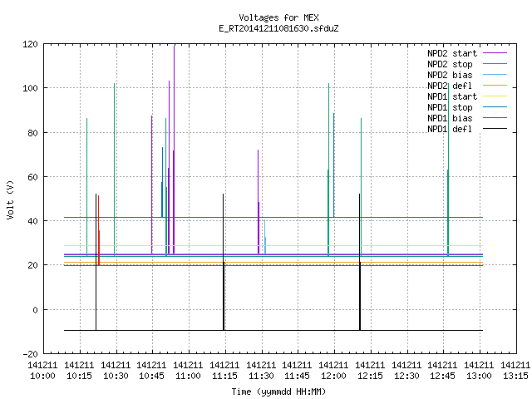This screenshot has height=399, width=532.
Task: Click the 'NPD1 bias' legend label
Action: click(x=450, y=118)
